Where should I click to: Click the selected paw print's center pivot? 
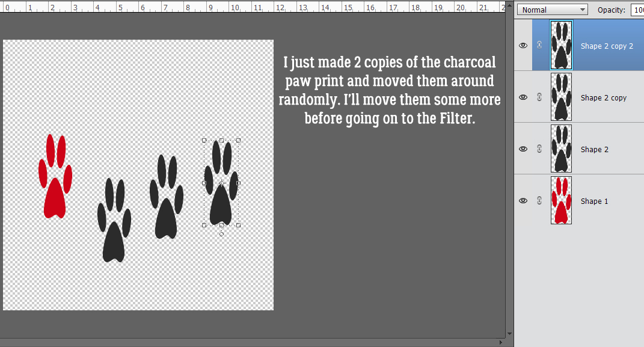click(221, 183)
